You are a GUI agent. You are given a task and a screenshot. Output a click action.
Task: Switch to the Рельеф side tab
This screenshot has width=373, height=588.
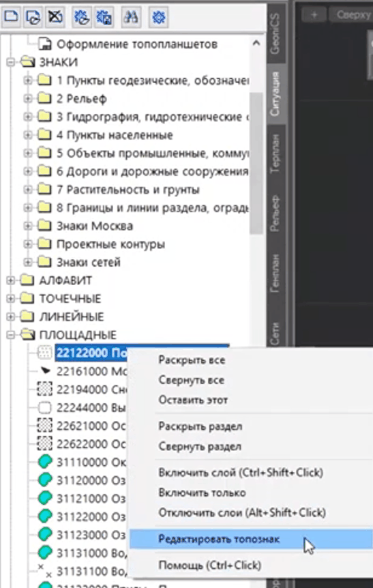pyautogui.click(x=276, y=213)
